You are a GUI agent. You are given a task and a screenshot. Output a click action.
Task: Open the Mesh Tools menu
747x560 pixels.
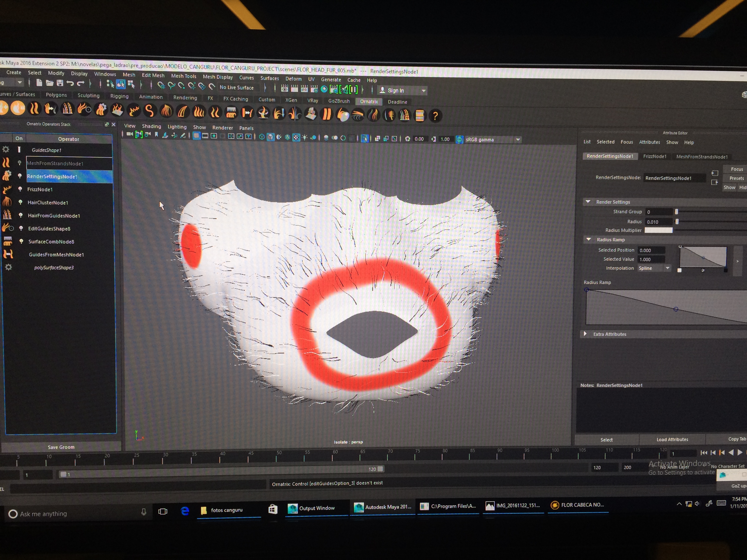coord(183,76)
